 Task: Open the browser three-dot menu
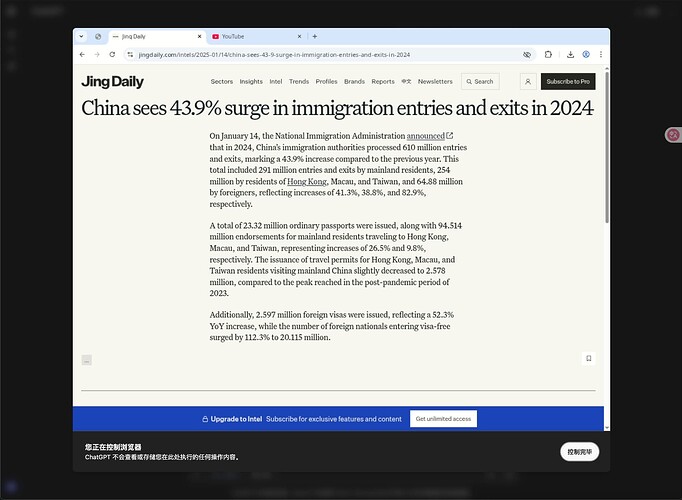[x=601, y=54]
